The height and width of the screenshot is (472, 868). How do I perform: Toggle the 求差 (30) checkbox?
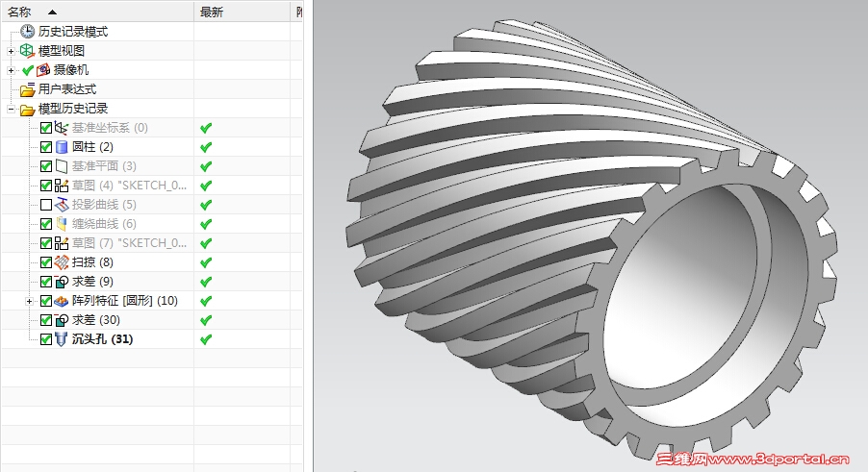tap(46, 320)
